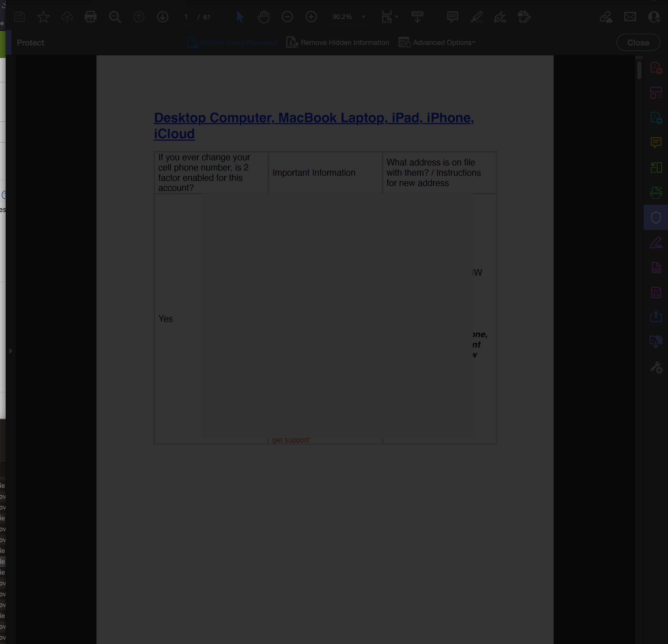Click the Create PDF sidebar icon
Screen dimensions: 668x644
coord(656,67)
